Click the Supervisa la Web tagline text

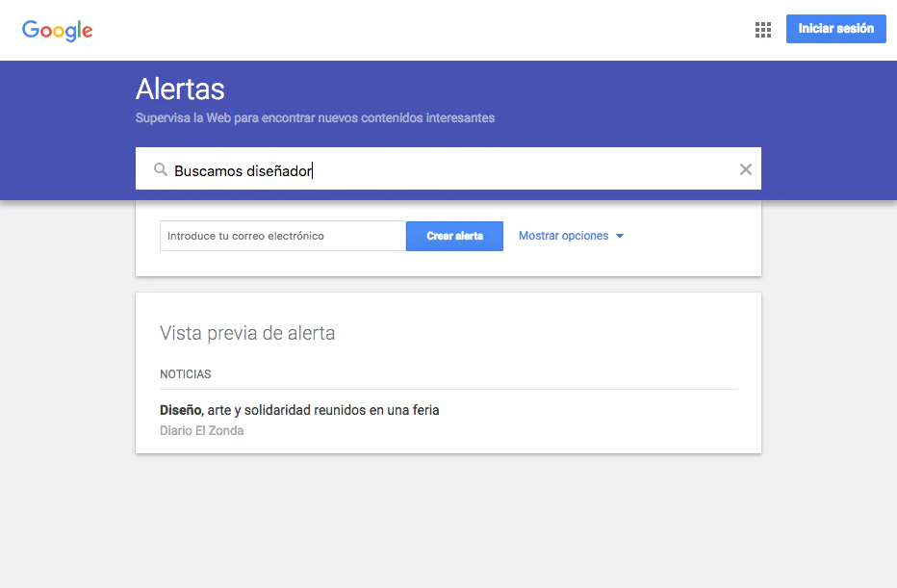pyautogui.click(x=313, y=117)
